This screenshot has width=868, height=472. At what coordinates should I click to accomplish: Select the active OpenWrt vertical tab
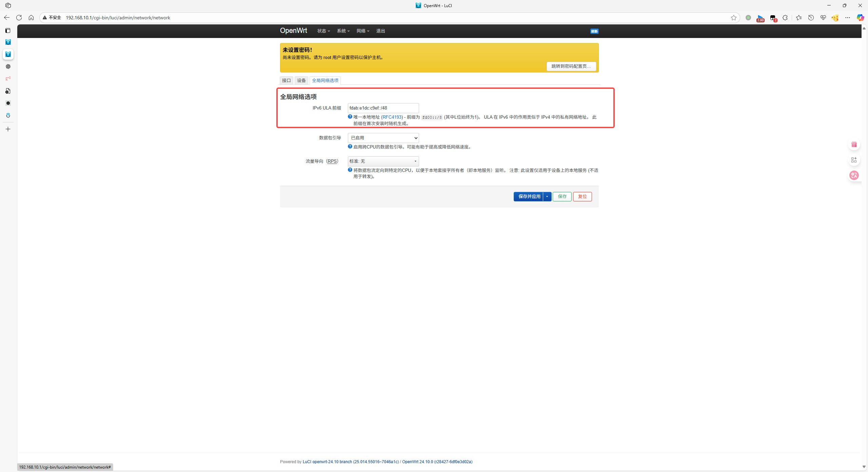[x=8, y=54]
